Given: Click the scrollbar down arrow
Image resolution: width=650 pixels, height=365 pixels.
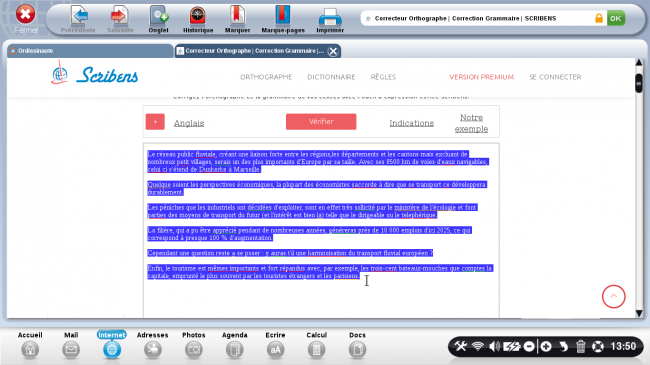Looking at the screenshot, I should click(639, 314).
